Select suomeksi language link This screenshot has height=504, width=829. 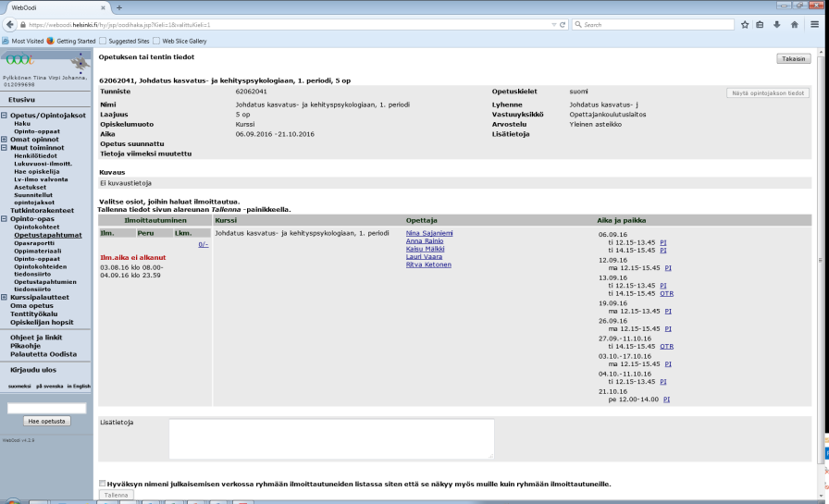[x=19, y=387]
